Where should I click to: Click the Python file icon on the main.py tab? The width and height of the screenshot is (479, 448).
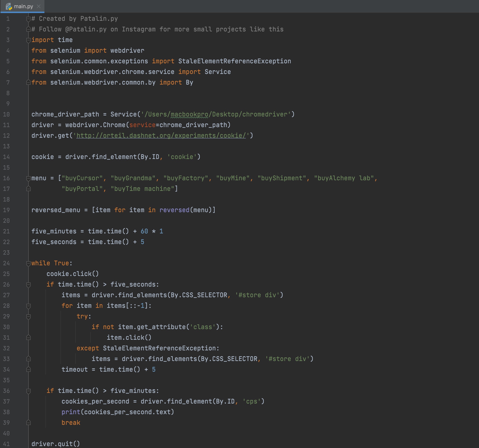(x=9, y=7)
